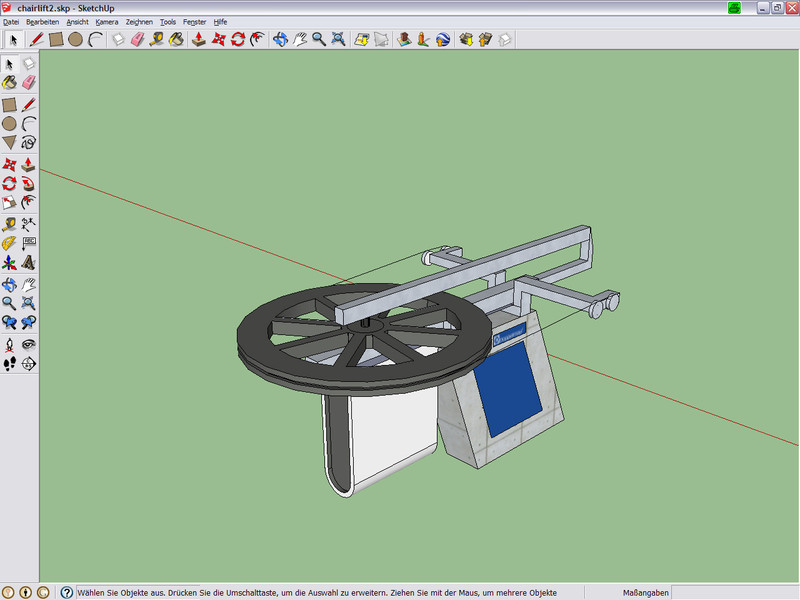Select the Position Camera tool
Screen dimensions: 800x600
click(9, 344)
